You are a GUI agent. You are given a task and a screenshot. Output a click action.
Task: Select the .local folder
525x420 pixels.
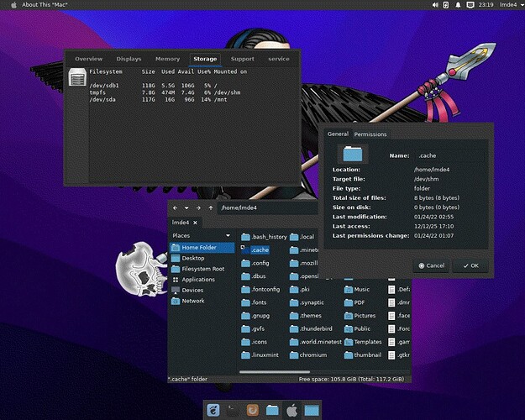pyautogui.click(x=302, y=237)
